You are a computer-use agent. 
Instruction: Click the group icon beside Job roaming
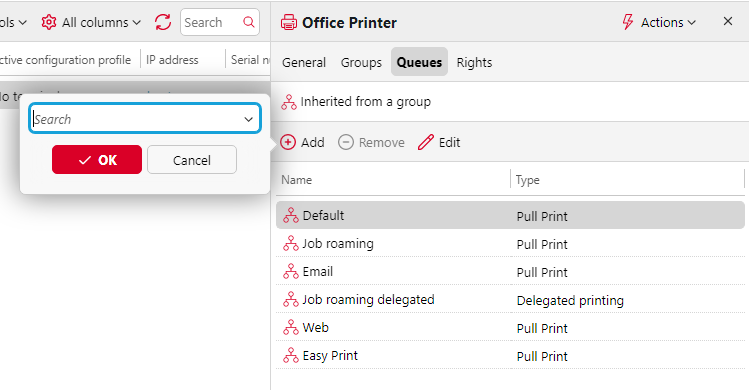(290, 244)
